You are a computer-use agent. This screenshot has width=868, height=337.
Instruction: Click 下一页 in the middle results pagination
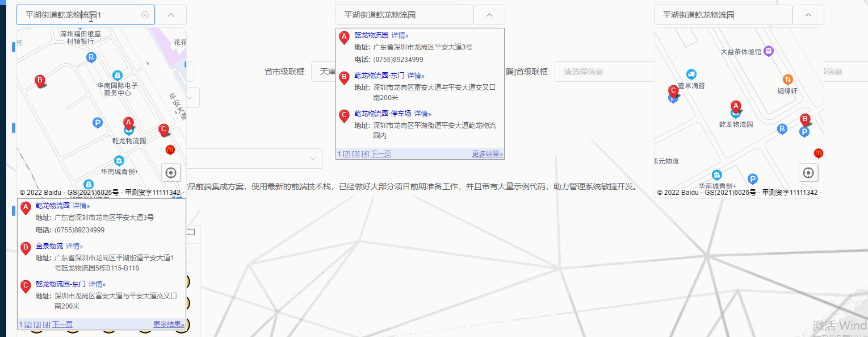(381, 154)
